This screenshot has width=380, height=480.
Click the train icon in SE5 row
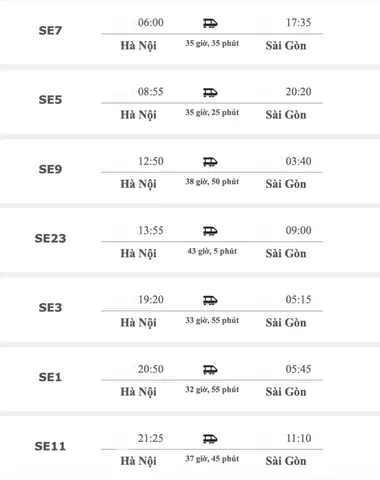point(210,92)
